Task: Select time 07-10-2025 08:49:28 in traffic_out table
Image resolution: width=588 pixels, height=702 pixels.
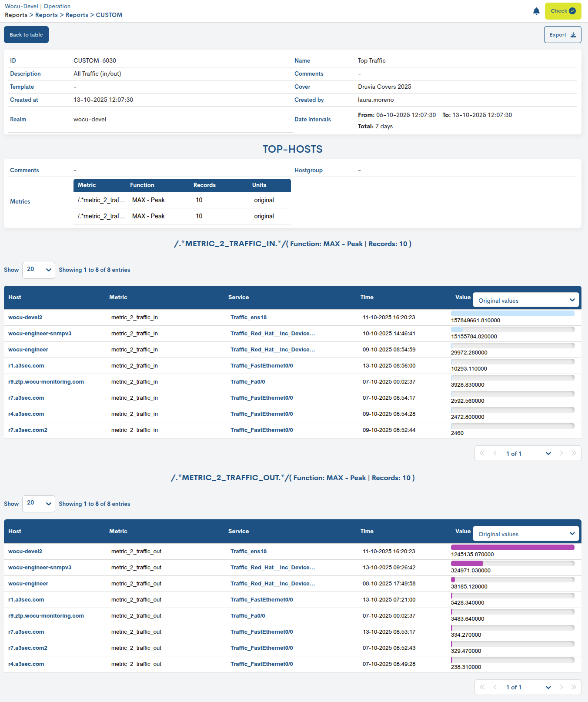Action: (x=389, y=664)
